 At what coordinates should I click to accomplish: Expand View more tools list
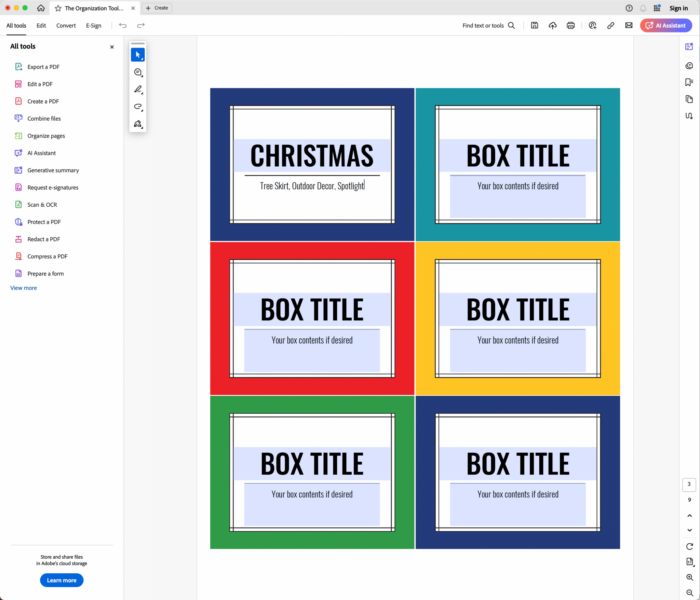pyautogui.click(x=24, y=288)
